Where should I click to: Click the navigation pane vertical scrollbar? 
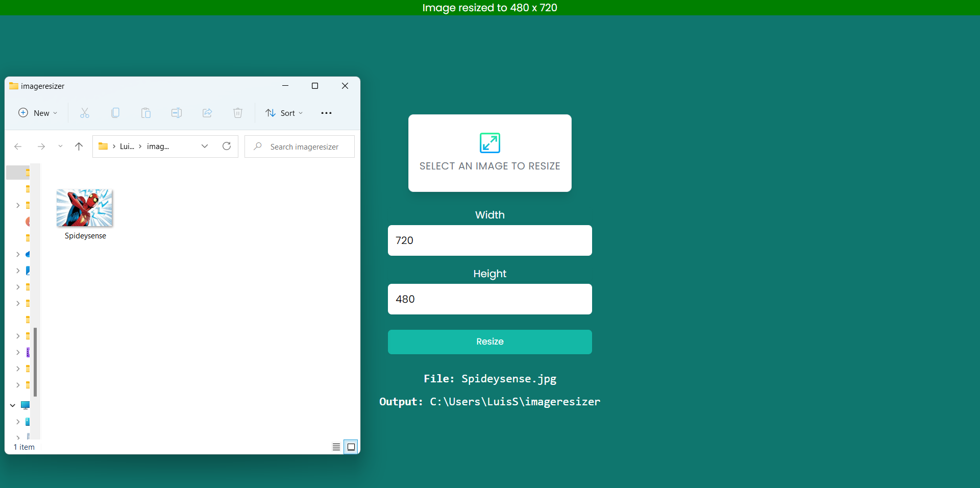35,362
